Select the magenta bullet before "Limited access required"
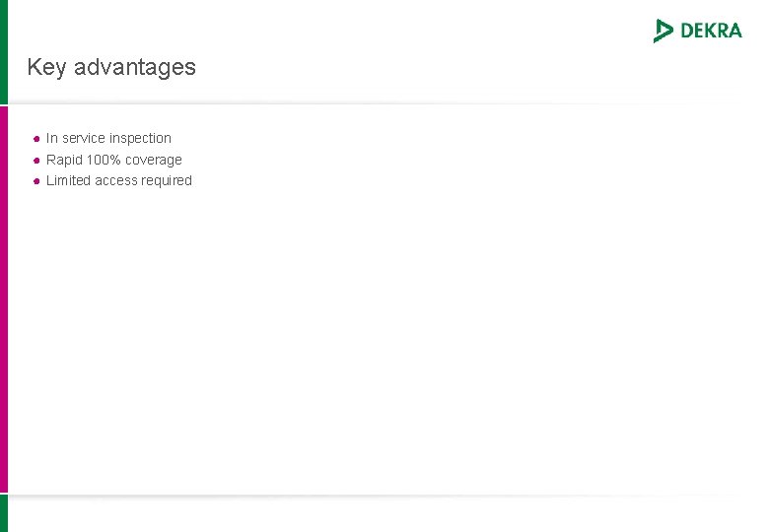Image resolution: width=769 pixels, height=532 pixels. pyautogui.click(x=36, y=181)
